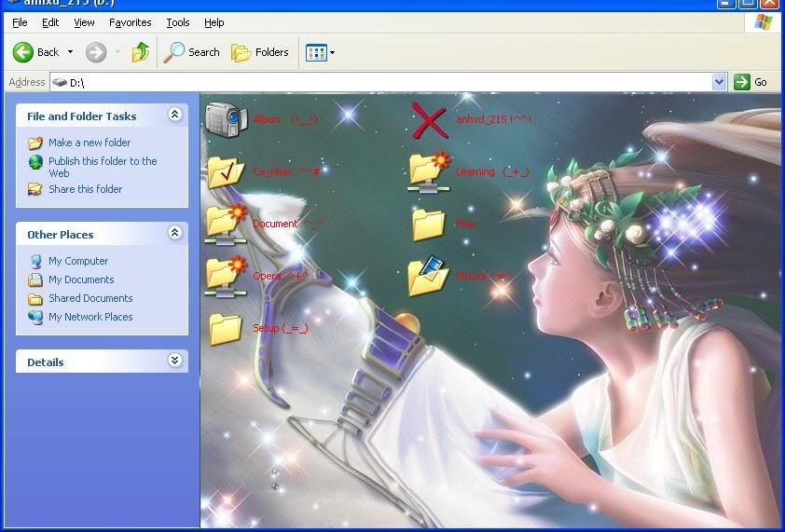Open the Search pane
Image resolution: width=785 pixels, height=532 pixels.
(192, 52)
